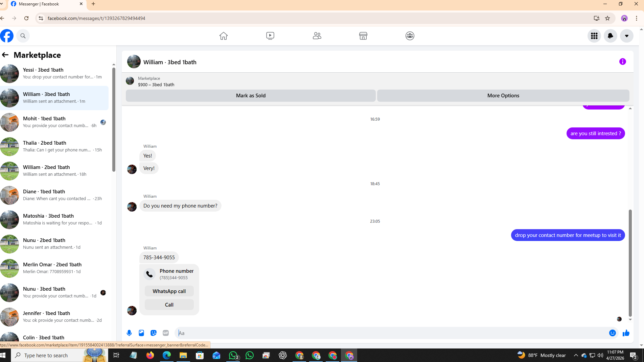Click the 785-344-9055 message bubble
This screenshot has width=644, height=362.
click(x=159, y=258)
